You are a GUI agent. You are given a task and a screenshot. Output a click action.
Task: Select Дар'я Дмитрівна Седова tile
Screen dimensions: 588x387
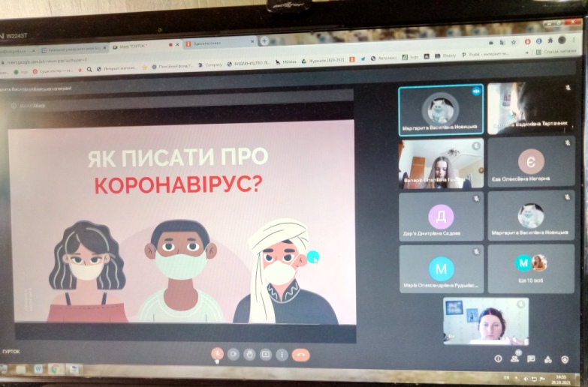441,217
